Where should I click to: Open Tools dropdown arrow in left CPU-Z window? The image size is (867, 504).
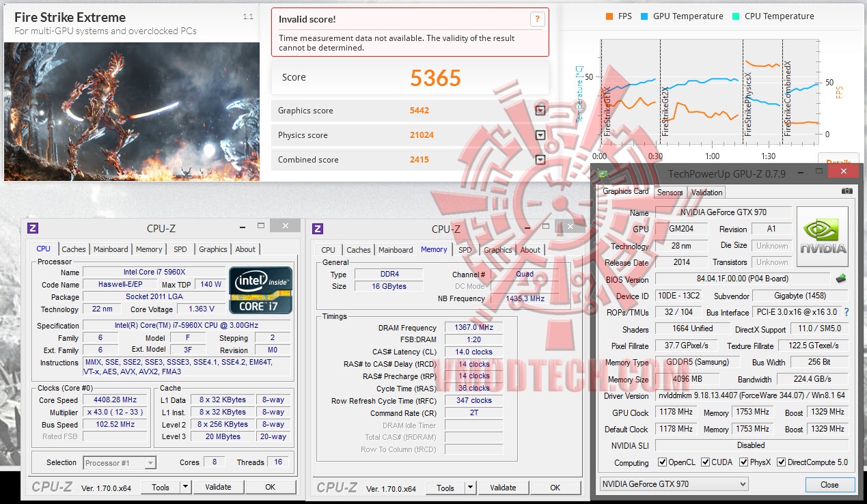click(x=186, y=487)
